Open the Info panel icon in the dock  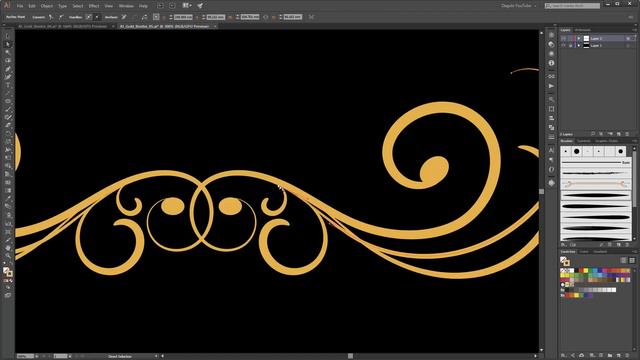pyautogui.click(x=551, y=63)
